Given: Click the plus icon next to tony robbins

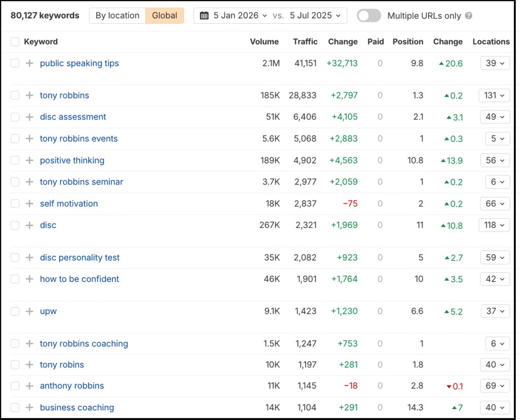Looking at the screenshot, I should click(29, 95).
